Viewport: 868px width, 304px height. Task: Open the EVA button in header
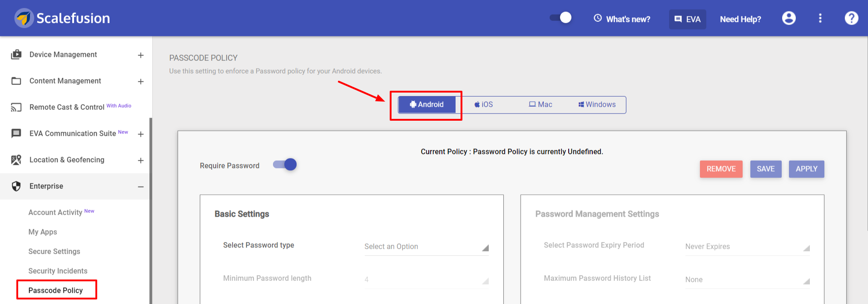(x=688, y=19)
